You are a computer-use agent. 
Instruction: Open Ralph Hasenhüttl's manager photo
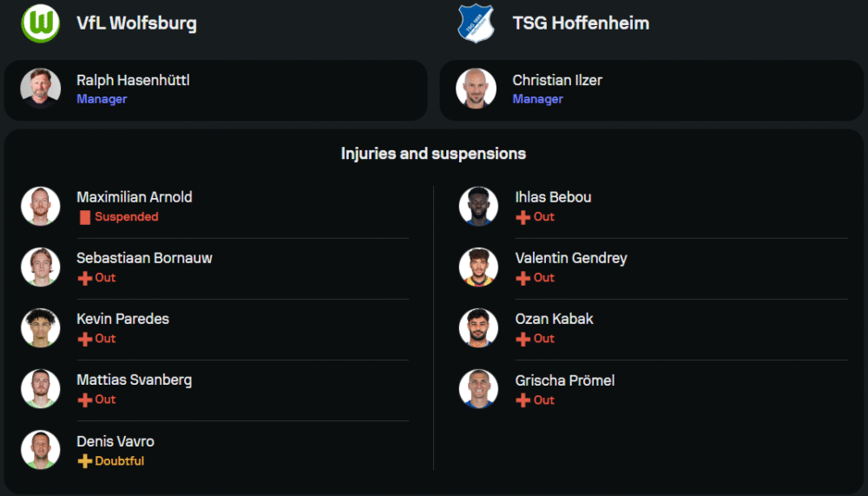(x=41, y=89)
